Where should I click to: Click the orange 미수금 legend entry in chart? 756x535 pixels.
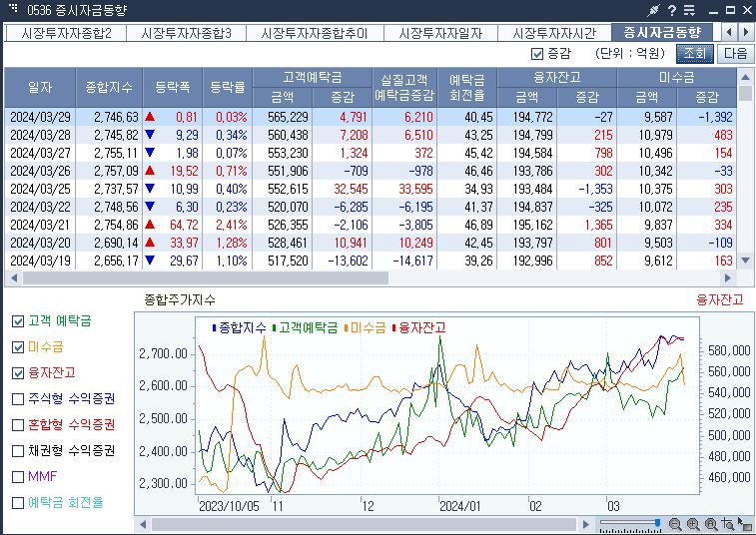366,328
